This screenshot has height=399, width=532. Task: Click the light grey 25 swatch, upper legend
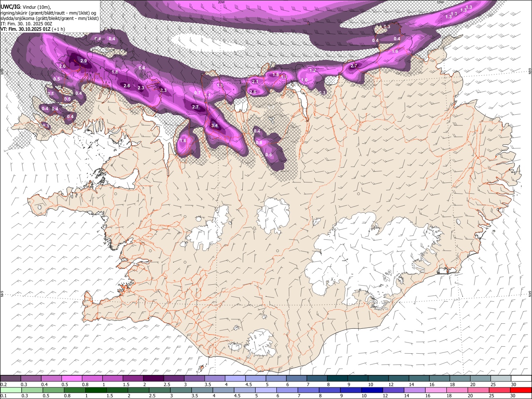(501, 379)
